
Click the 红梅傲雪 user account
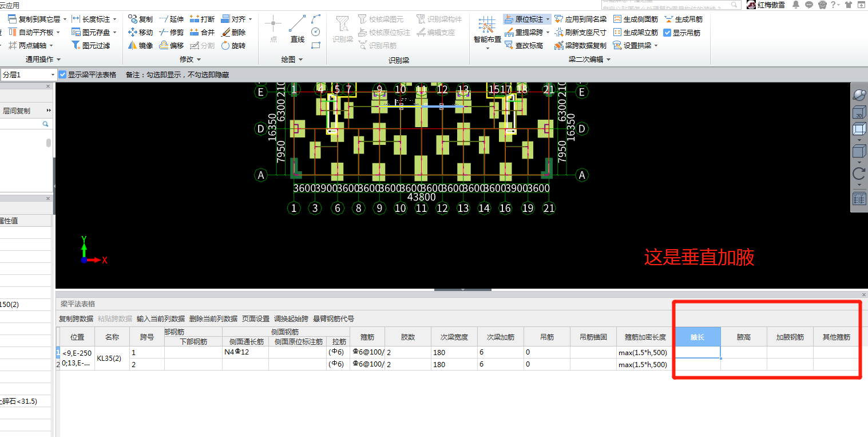tap(766, 5)
